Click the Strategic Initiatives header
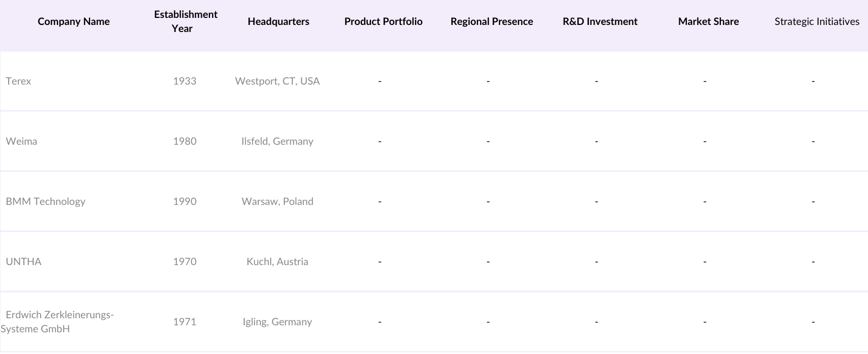 [816, 22]
